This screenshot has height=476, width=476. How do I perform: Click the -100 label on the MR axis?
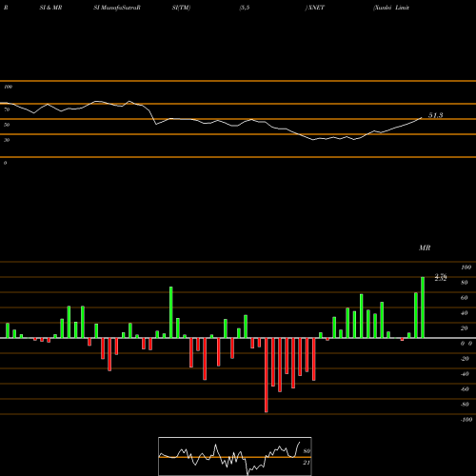pyautogui.click(x=466, y=420)
